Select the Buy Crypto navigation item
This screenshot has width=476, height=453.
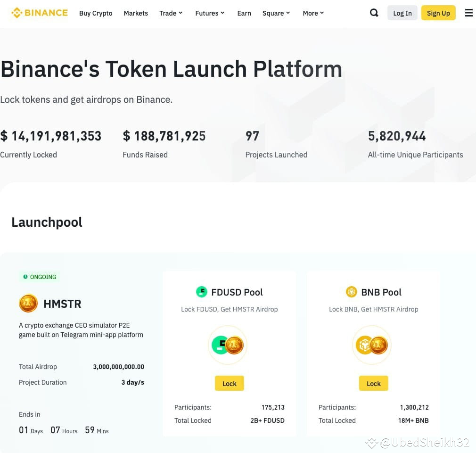(x=96, y=13)
